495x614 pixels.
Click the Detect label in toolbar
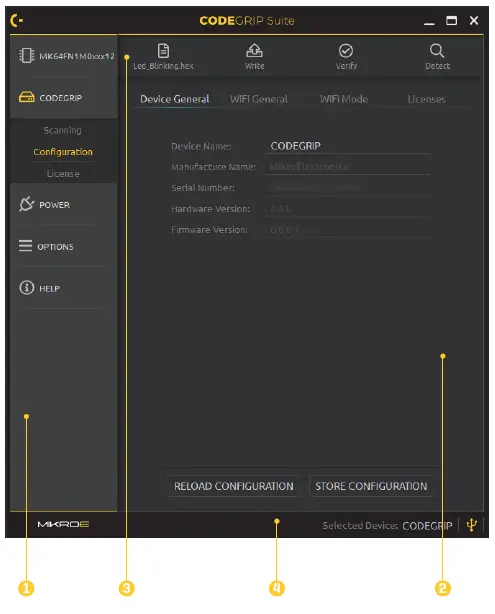tap(437, 66)
